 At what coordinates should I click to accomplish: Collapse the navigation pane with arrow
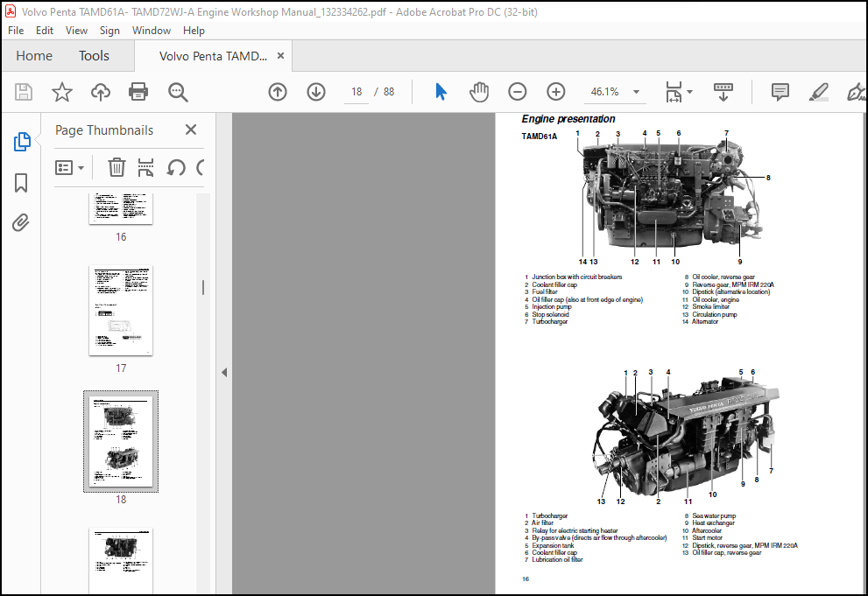(224, 373)
